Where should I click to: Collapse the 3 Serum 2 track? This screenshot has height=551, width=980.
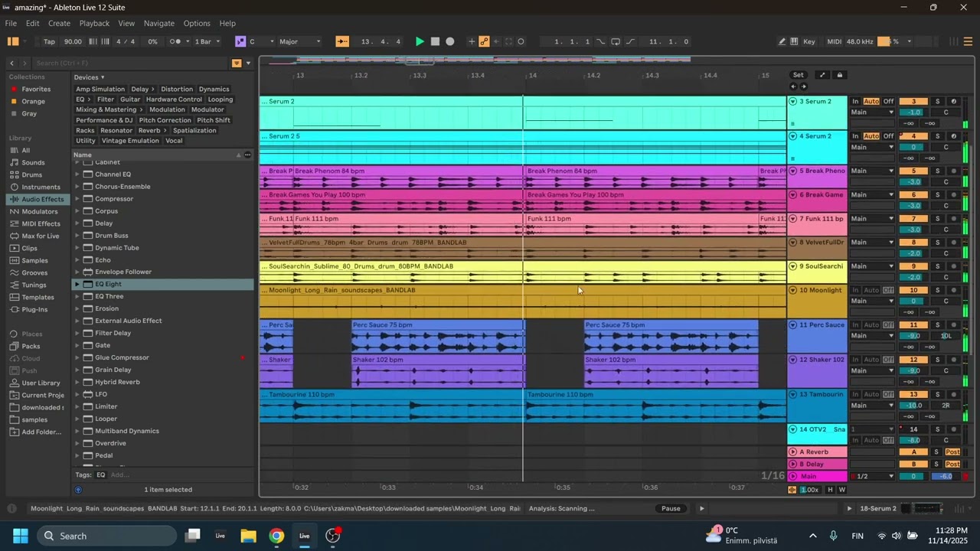coord(793,102)
